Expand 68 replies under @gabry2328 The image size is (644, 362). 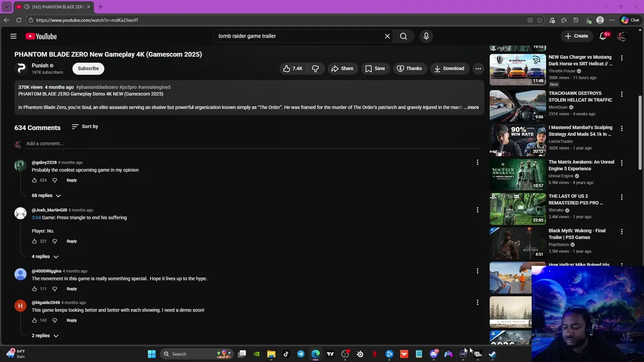[x=46, y=196]
